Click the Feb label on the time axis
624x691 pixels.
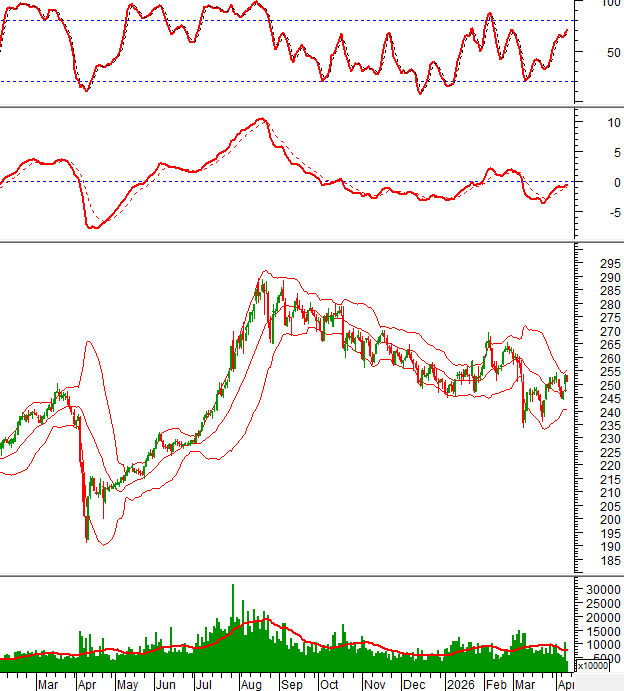[x=494, y=685]
